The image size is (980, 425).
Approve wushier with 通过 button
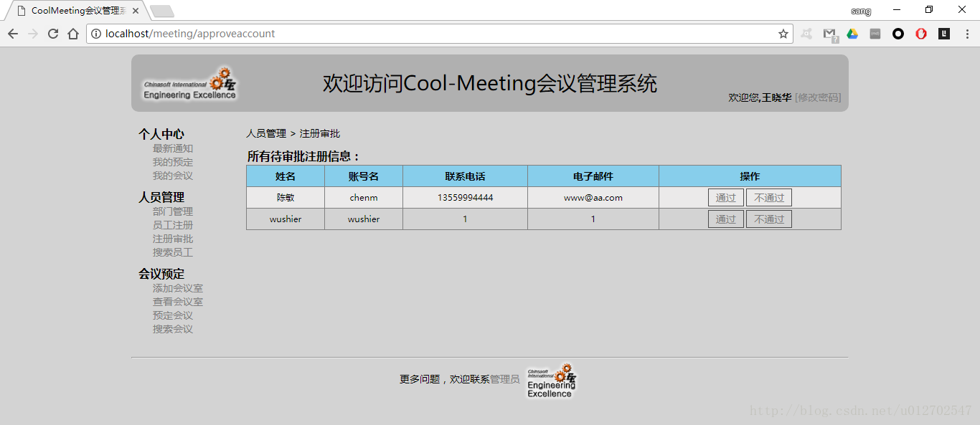(726, 219)
